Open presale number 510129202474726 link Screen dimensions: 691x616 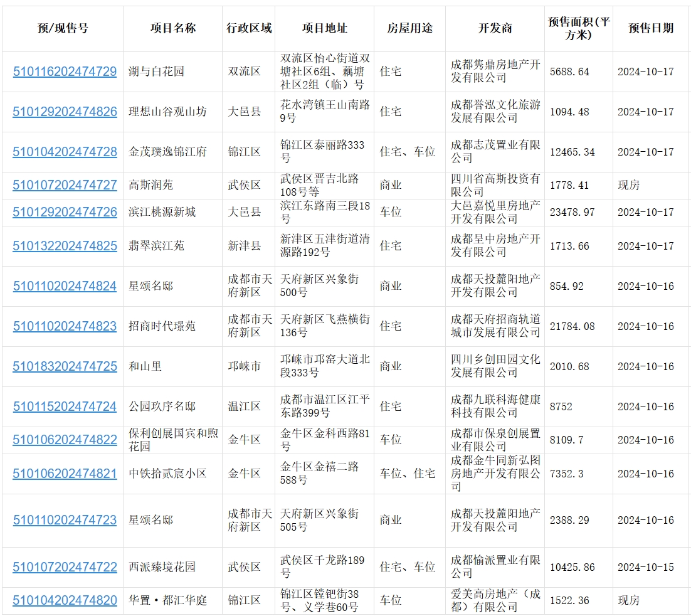pyautogui.click(x=65, y=212)
